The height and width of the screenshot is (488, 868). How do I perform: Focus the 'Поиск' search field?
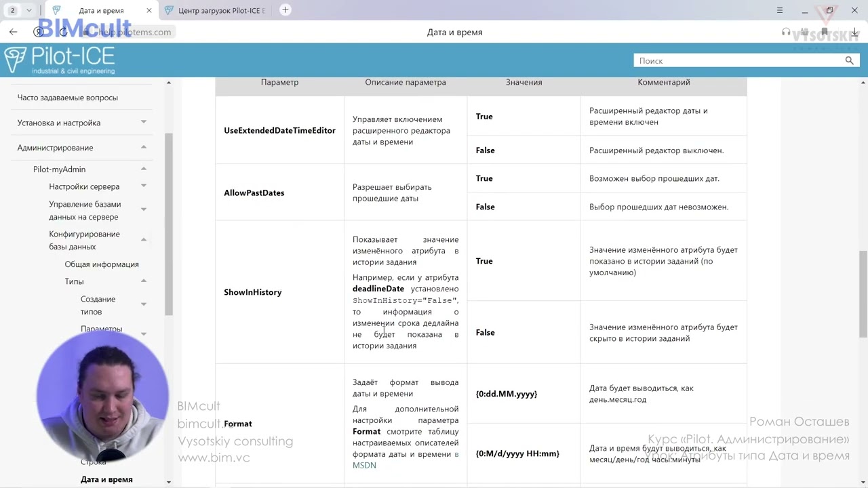point(739,61)
